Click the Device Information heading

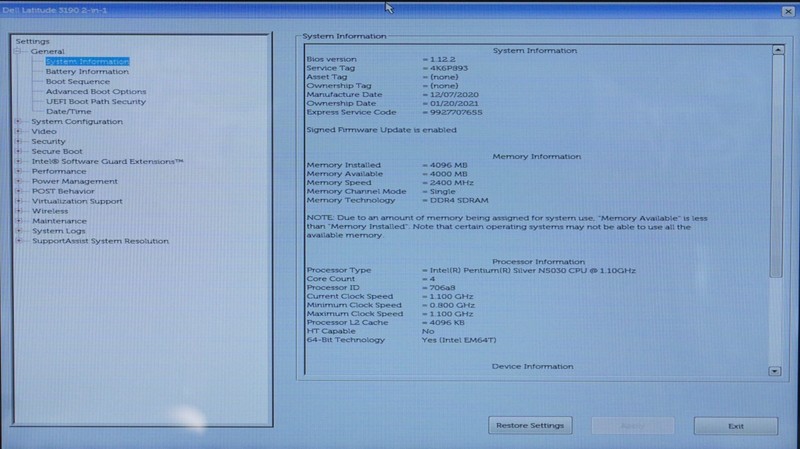tap(532, 366)
